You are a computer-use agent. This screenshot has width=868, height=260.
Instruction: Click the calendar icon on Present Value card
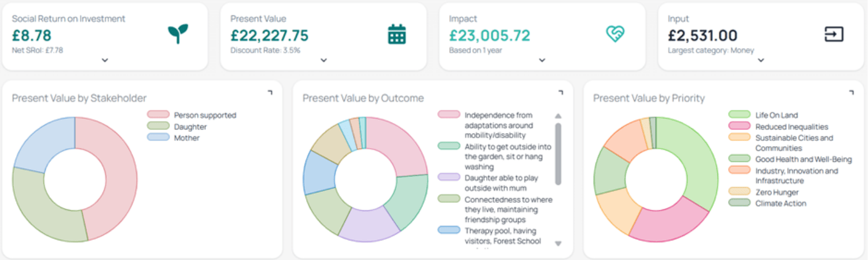(x=396, y=34)
